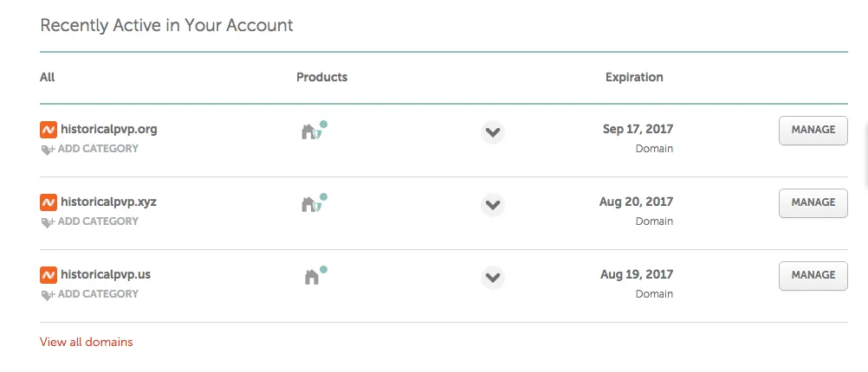Viewport: 868px width, 372px height.
Task: Open the product icon for historicalpvp.xyz
Action: [x=313, y=203]
